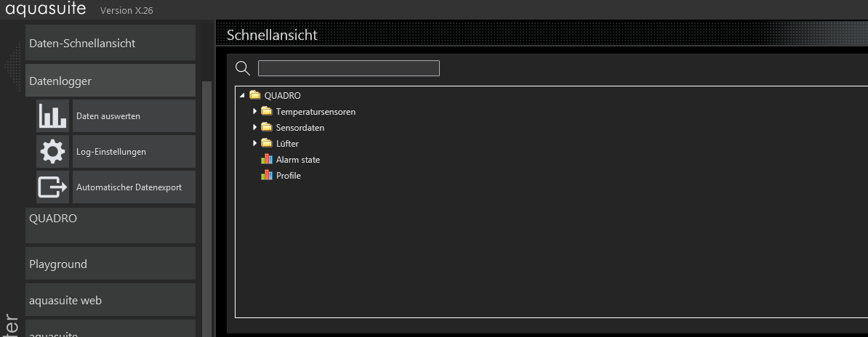Click the gear icon for Log-Einstellungen

[52, 152]
